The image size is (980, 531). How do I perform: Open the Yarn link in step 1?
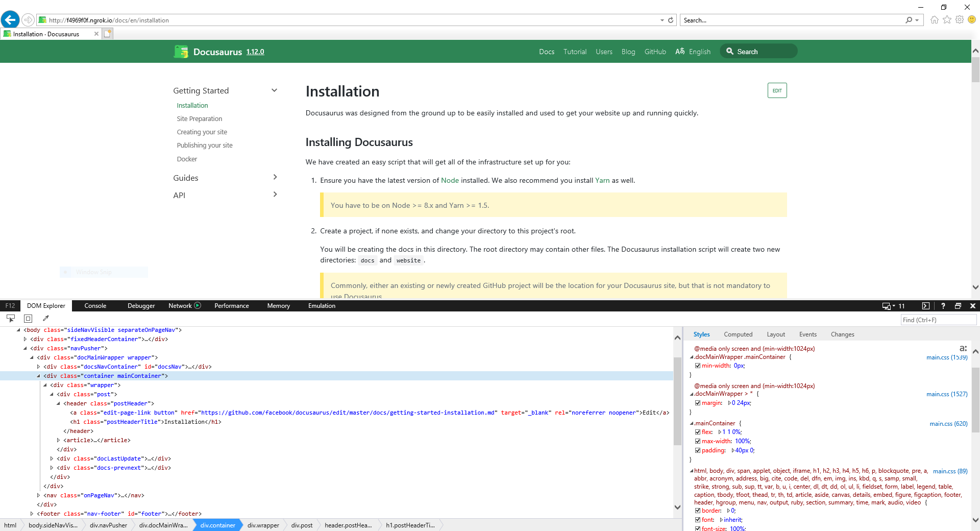click(x=602, y=180)
